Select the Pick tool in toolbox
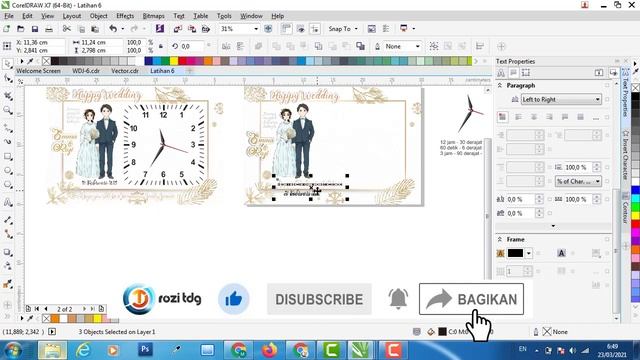The width and height of the screenshot is (640, 360). [7, 64]
